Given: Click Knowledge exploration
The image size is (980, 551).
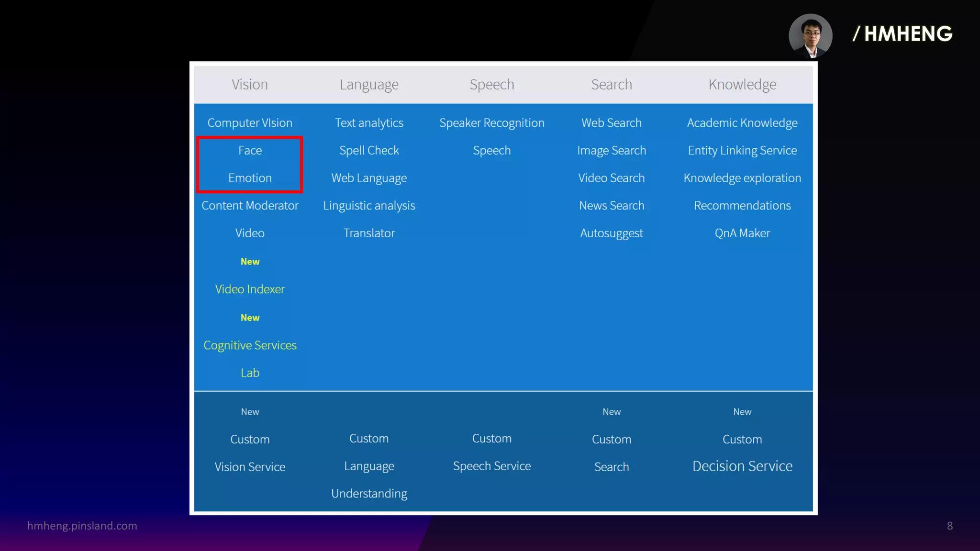Looking at the screenshot, I should (x=742, y=178).
